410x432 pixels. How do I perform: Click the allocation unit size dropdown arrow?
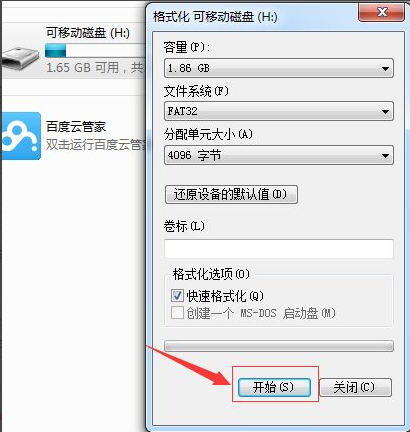pyautogui.click(x=385, y=155)
